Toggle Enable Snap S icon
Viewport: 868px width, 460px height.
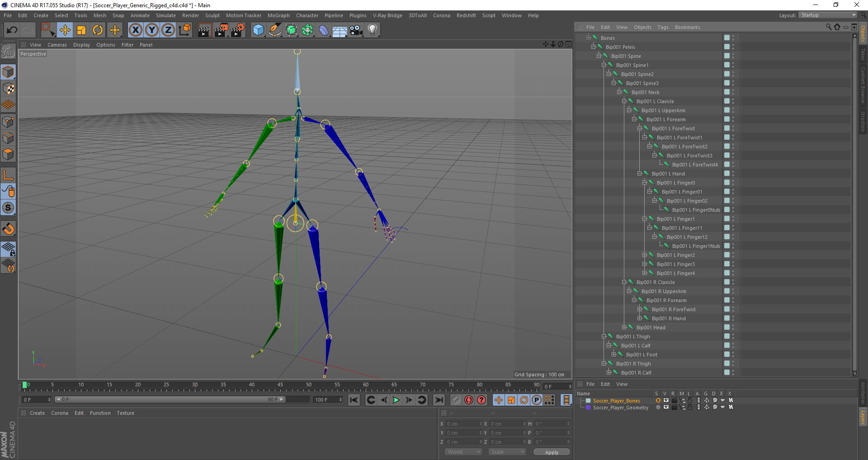[8, 208]
